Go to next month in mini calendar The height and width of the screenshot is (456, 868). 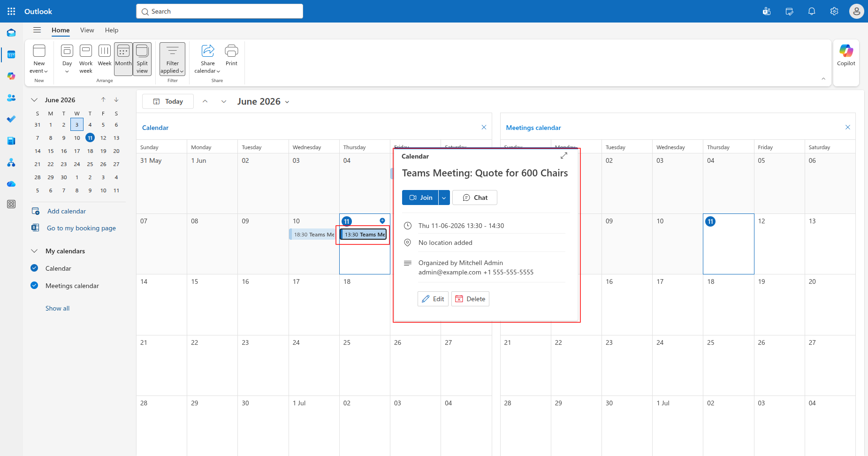click(116, 99)
